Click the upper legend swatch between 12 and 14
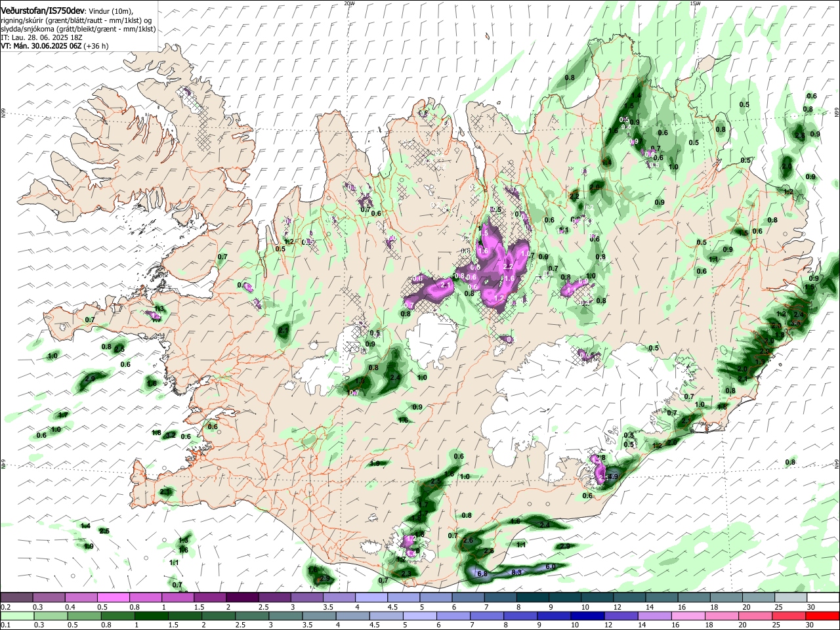Image resolution: width=840 pixels, height=630 pixels. [x=629, y=597]
